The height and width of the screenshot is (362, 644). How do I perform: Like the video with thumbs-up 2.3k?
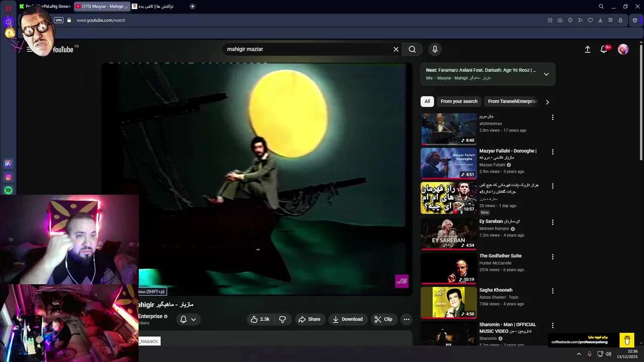pyautogui.click(x=260, y=319)
